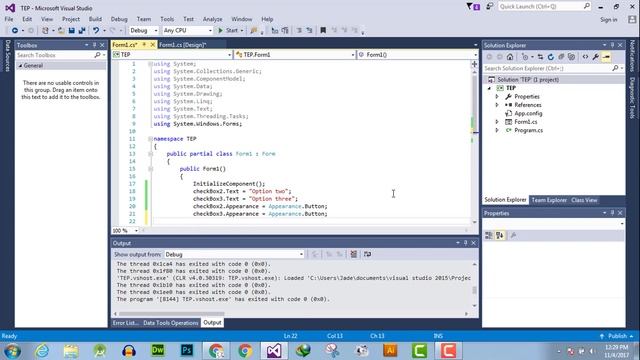
Task: Switch to Data Tools Operations tab
Action: tap(171, 323)
